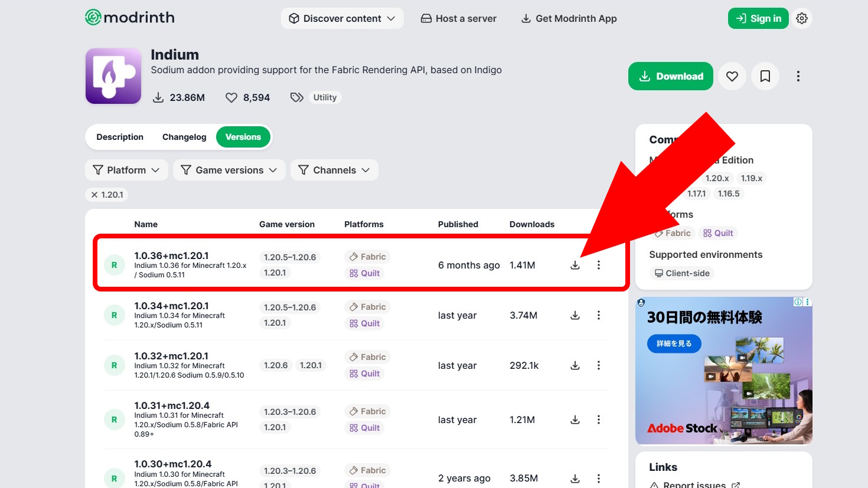Click the 1.20.6 tag in 1.0.32 row
Image resolution: width=868 pixels, height=488 pixels.
click(x=276, y=365)
